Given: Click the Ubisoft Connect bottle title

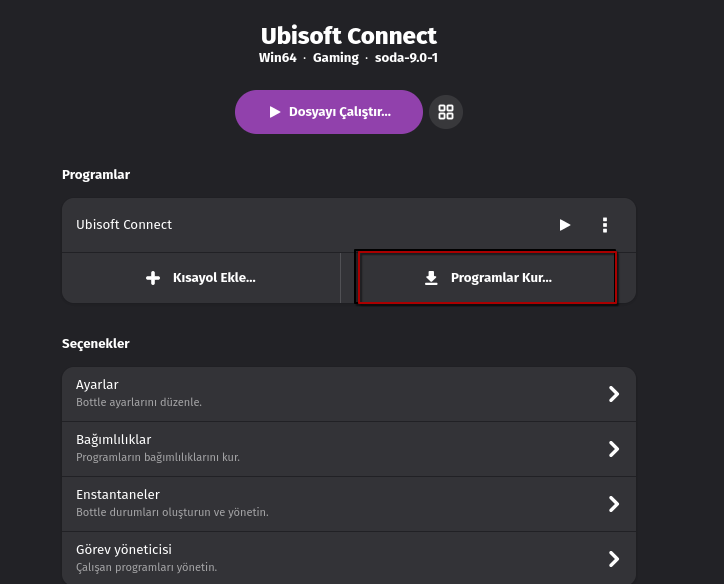Looking at the screenshot, I should [x=349, y=36].
